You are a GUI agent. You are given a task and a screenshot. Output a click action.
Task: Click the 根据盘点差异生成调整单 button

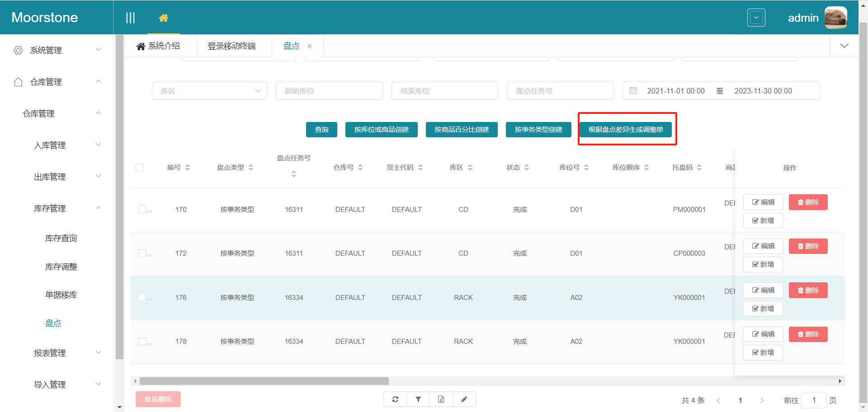[625, 130]
